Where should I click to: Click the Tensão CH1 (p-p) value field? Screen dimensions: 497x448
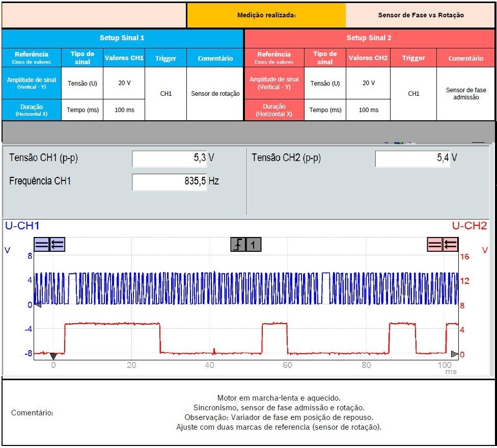point(169,159)
